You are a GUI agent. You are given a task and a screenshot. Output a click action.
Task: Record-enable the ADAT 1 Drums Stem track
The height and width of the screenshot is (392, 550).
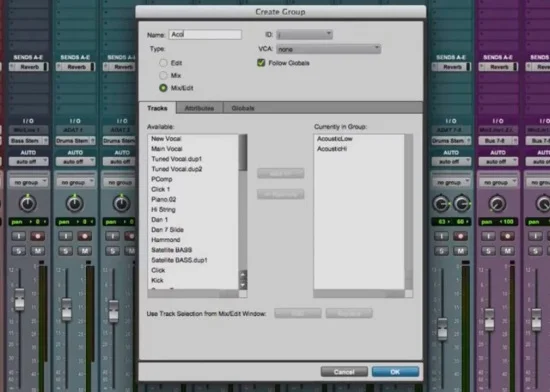pos(85,236)
